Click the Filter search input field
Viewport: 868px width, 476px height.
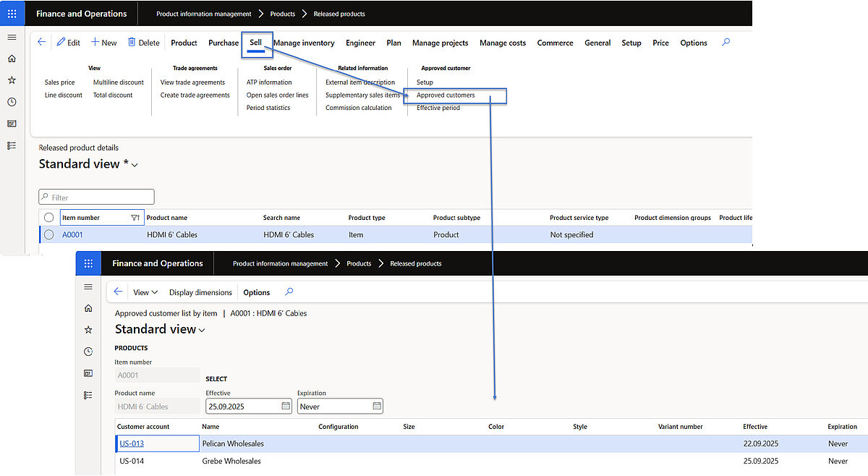click(x=97, y=197)
